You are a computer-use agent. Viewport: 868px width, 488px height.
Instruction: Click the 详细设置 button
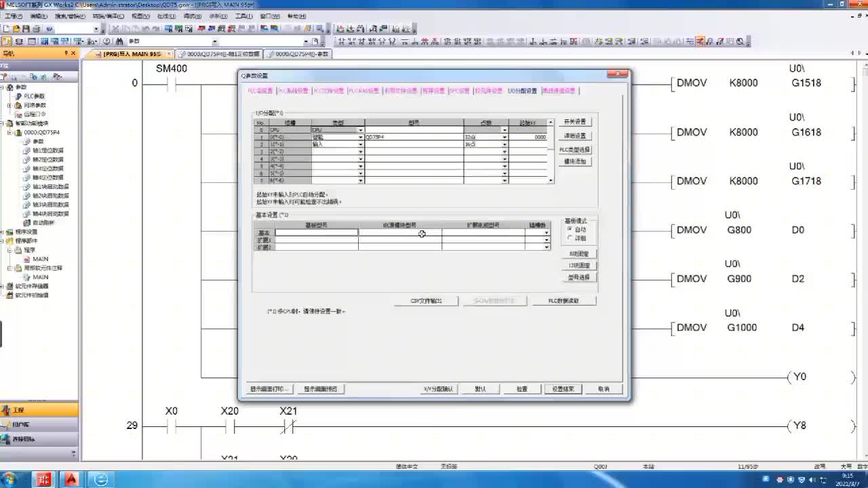coord(575,136)
